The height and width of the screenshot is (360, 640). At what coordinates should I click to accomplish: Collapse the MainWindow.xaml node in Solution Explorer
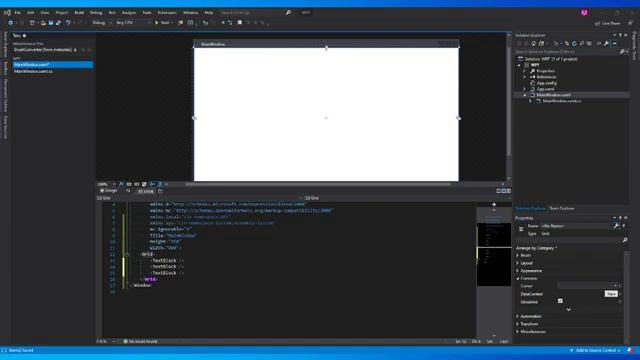(x=525, y=95)
